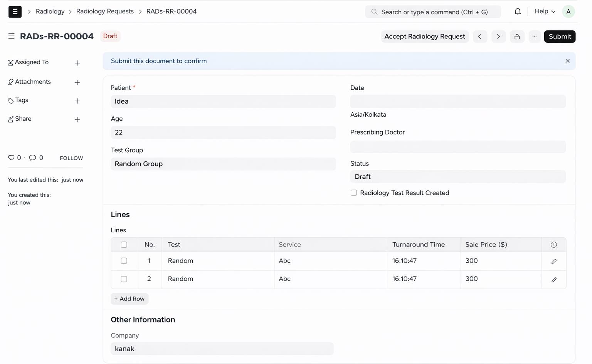
Task: Open the Prescribing Doctor field
Action: (x=458, y=147)
